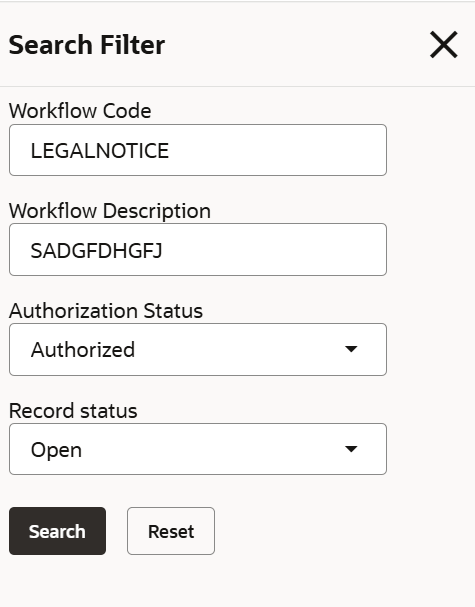This screenshot has height=607, width=475.
Task: Click the Record status label
Action: point(73,411)
